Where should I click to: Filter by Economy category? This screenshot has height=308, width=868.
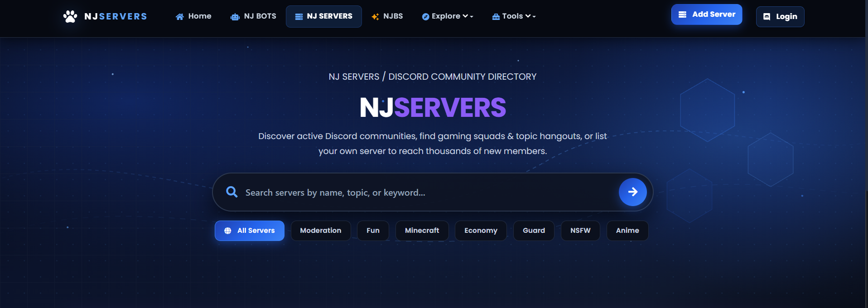(x=481, y=231)
